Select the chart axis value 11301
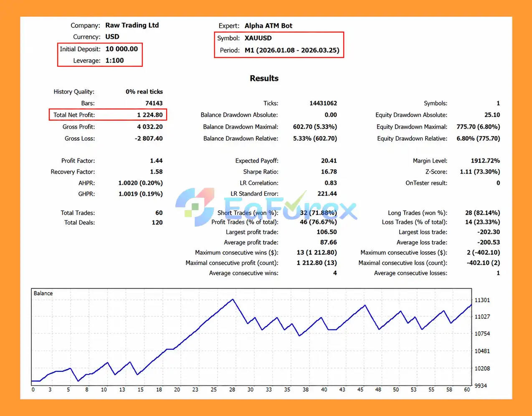The height and width of the screenshot is (416, 532). [x=482, y=300]
